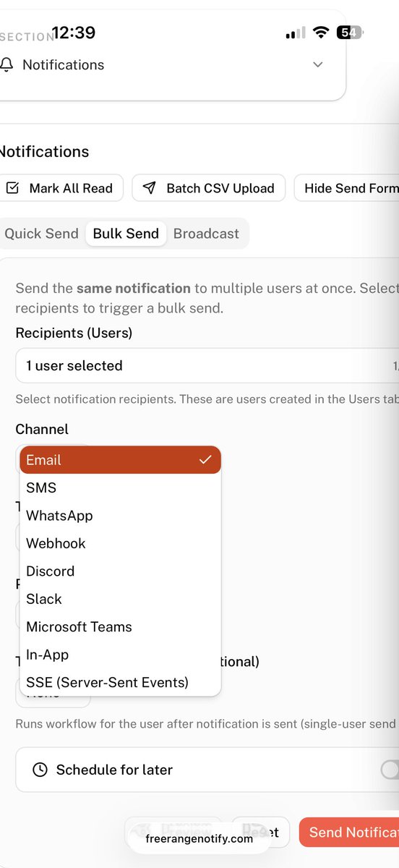This screenshot has height=868, width=399.
Task: Expand the Notifications section chevron
Action: pyautogui.click(x=318, y=64)
